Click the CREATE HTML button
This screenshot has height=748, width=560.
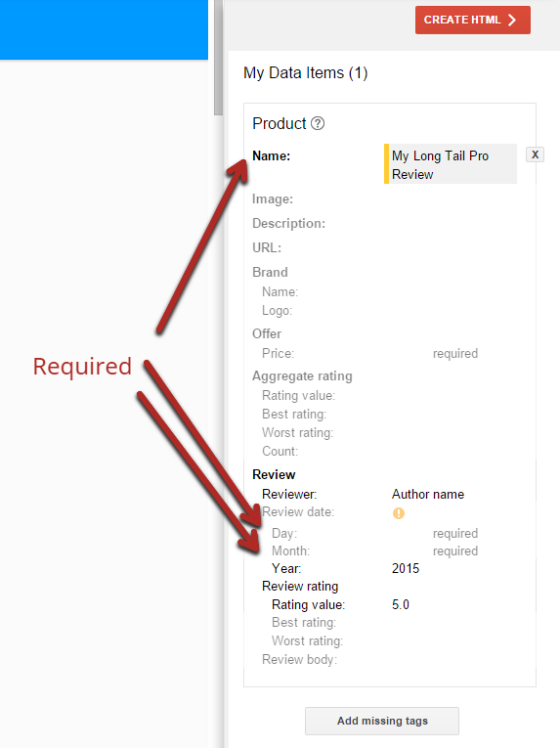[x=473, y=20]
